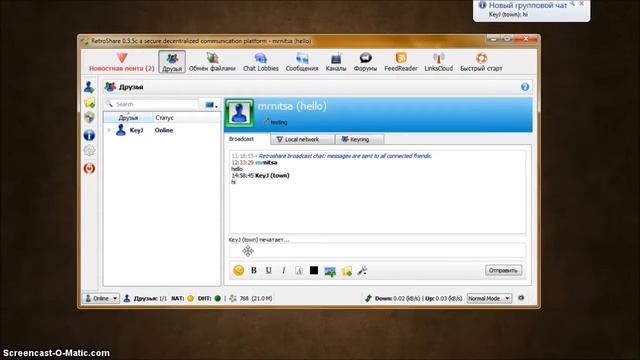Click the Online status of KeyJ
The width and height of the screenshot is (640, 360).
[164, 130]
